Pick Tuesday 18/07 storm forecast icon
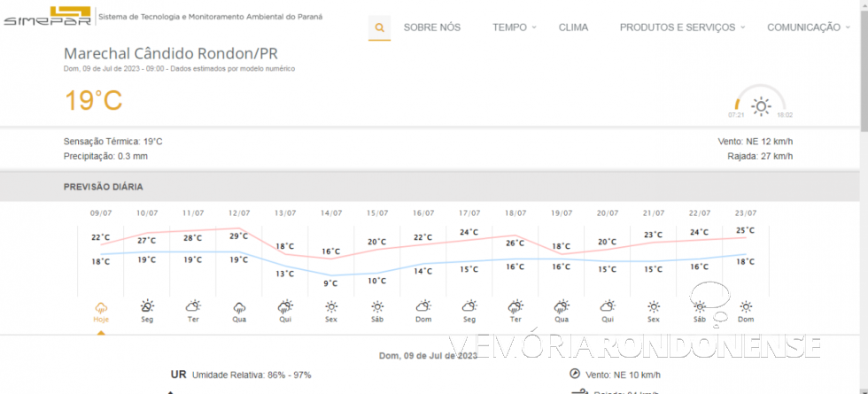Screen dimensions: 868x394 515,307
